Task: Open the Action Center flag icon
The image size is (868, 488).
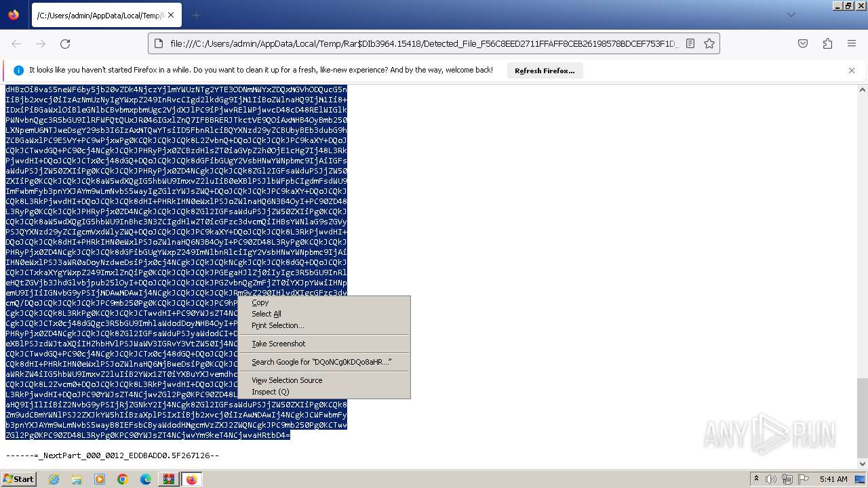Action: point(804,479)
